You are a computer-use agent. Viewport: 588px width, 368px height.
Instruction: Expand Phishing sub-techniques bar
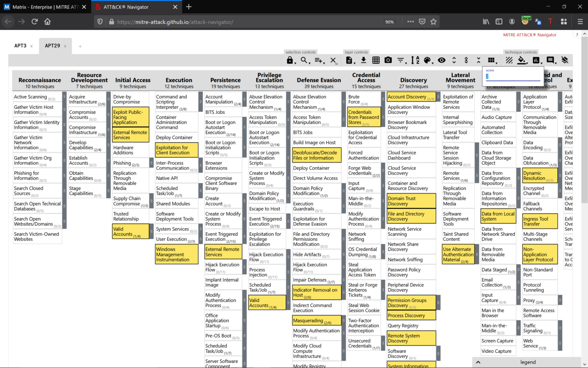tap(151, 163)
